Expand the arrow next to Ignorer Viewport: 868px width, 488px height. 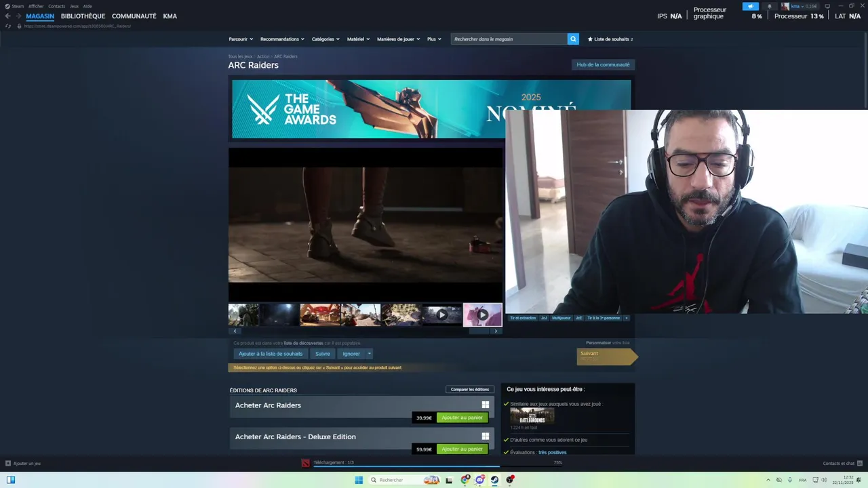coord(369,354)
